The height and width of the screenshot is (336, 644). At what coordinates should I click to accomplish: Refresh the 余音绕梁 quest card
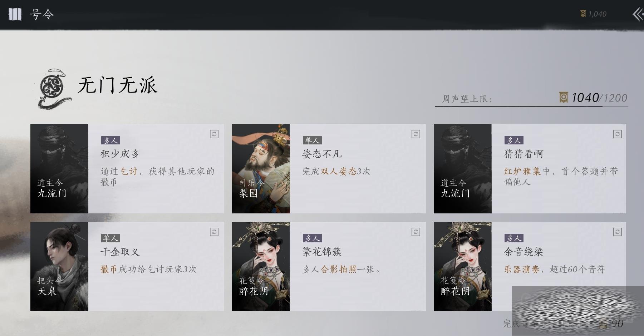(x=617, y=232)
